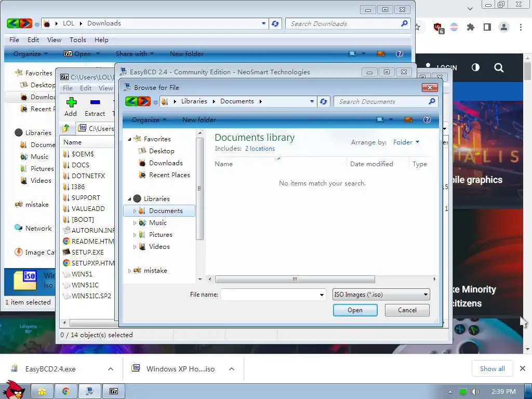The height and width of the screenshot is (399, 532).
Task: Open Chrome extensions puzzle icon
Action: 470,27
